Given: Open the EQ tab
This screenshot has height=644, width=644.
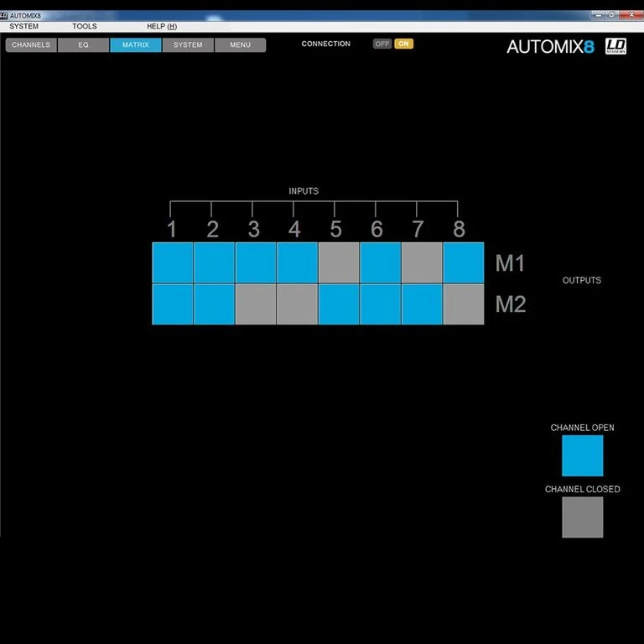Looking at the screenshot, I should (83, 45).
